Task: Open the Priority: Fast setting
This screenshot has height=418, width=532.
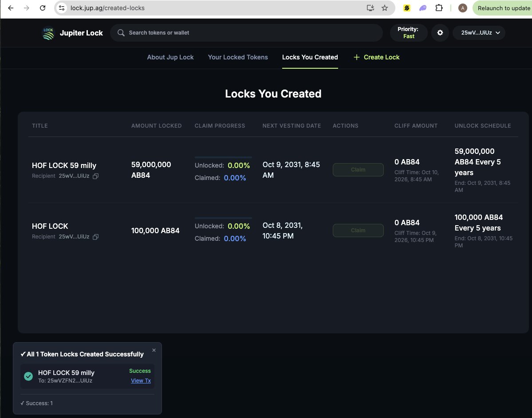Action: click(408, 33)
